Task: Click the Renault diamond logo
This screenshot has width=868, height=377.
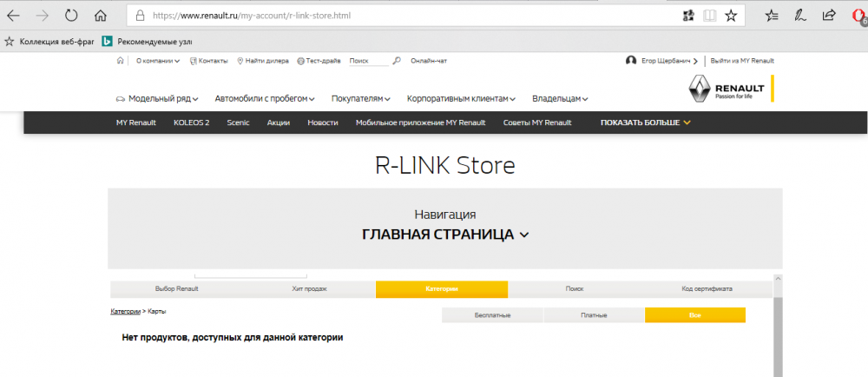Action: click(699, 89)
